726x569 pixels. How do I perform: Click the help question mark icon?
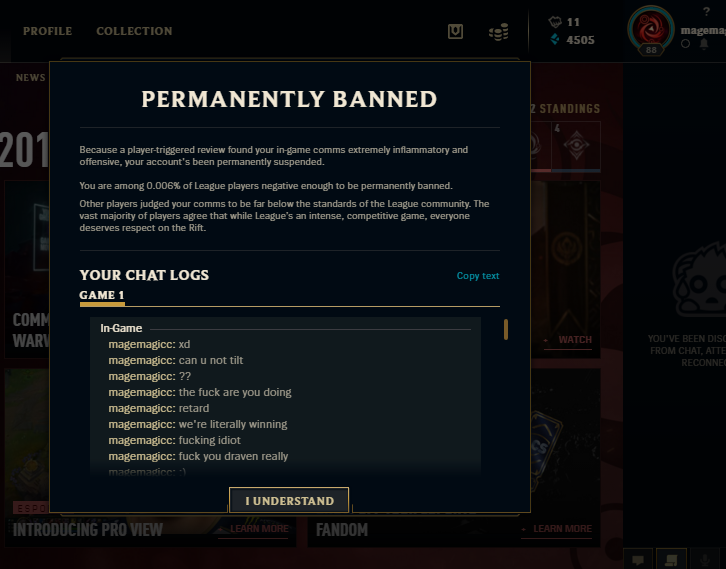(x=706, y=11)
